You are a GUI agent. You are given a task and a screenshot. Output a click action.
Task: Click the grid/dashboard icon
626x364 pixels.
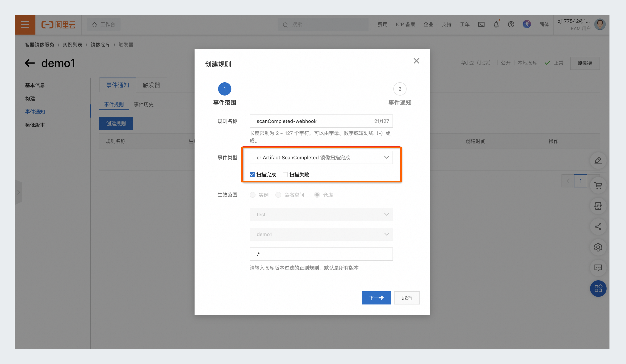tap(599, 288)
